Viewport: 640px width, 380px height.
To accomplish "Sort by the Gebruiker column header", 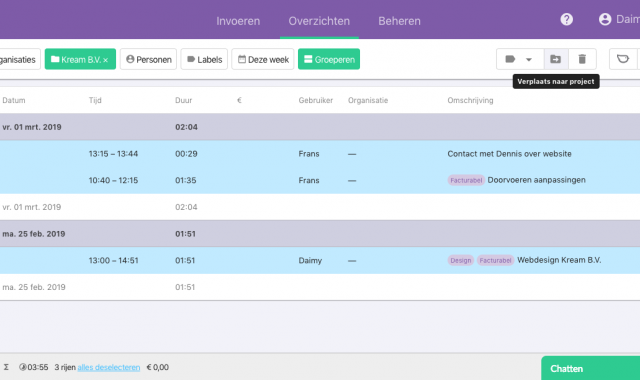I will click(316, 100).
